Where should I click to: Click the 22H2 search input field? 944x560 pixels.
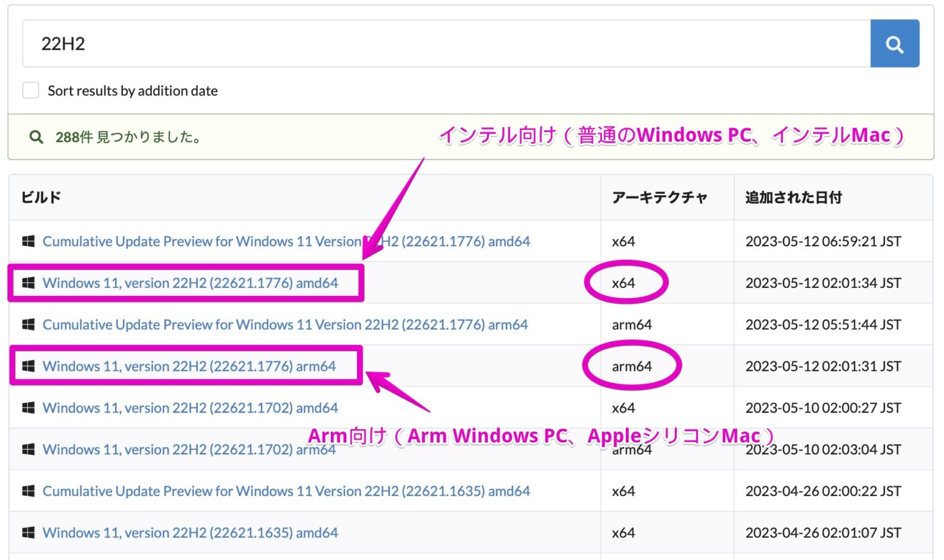pos(430,43)
